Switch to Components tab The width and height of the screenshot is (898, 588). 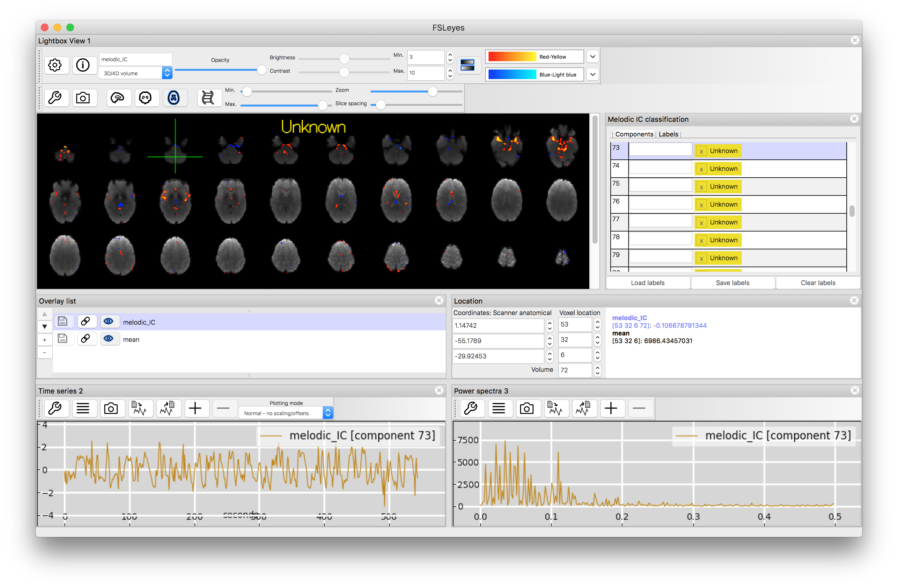634,134
